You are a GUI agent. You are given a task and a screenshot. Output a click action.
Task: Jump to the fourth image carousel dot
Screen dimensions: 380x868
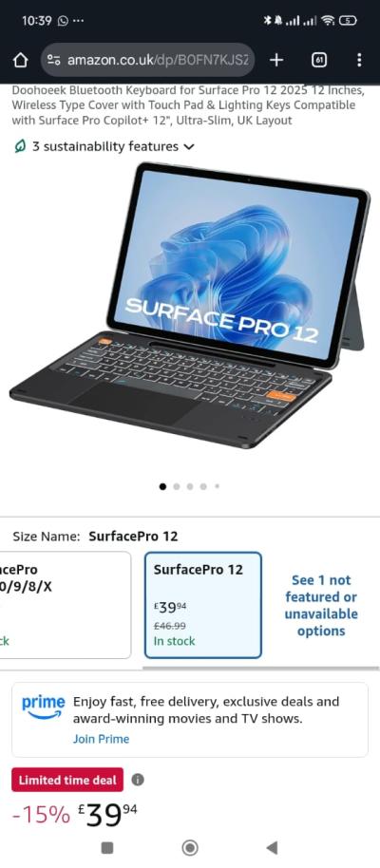click(x=203, y=486)
